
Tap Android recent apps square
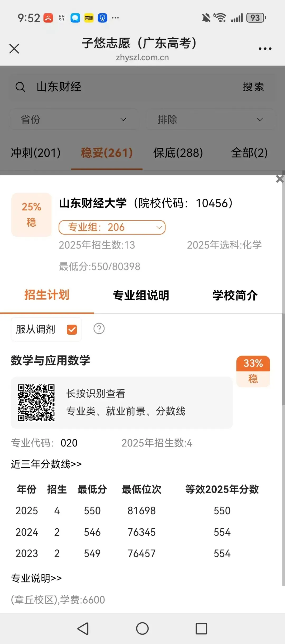201,629
